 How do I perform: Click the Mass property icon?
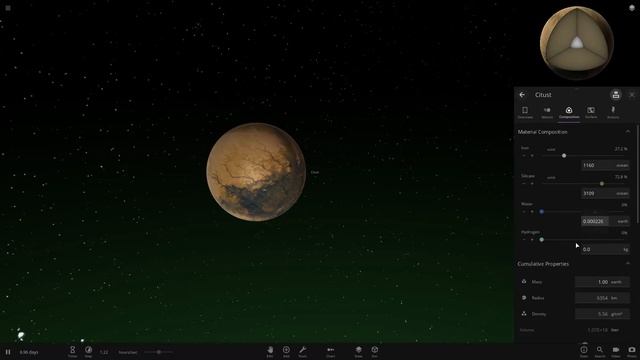524,282
